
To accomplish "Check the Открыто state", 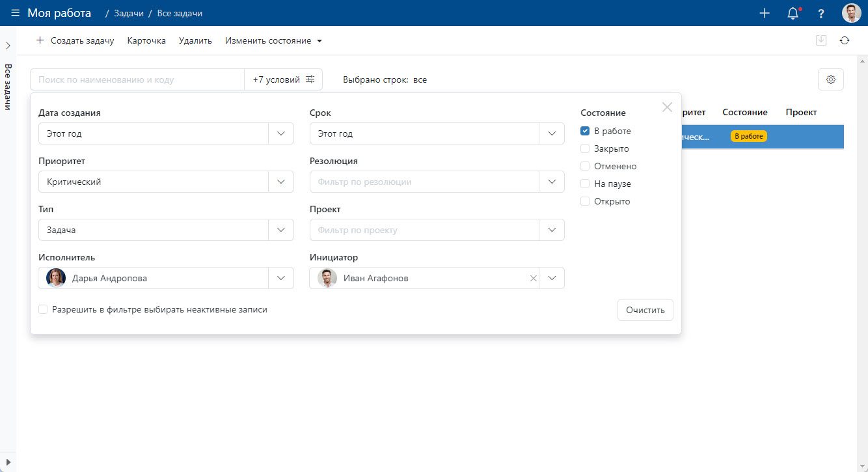I will [585, 201].
